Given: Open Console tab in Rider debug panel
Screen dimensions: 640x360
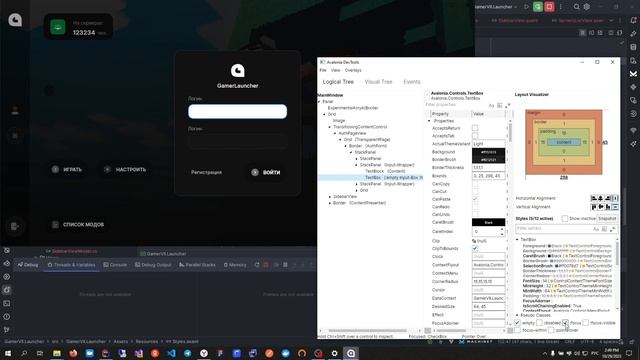Looking at the screenshot, I should [x=115, y=265].
